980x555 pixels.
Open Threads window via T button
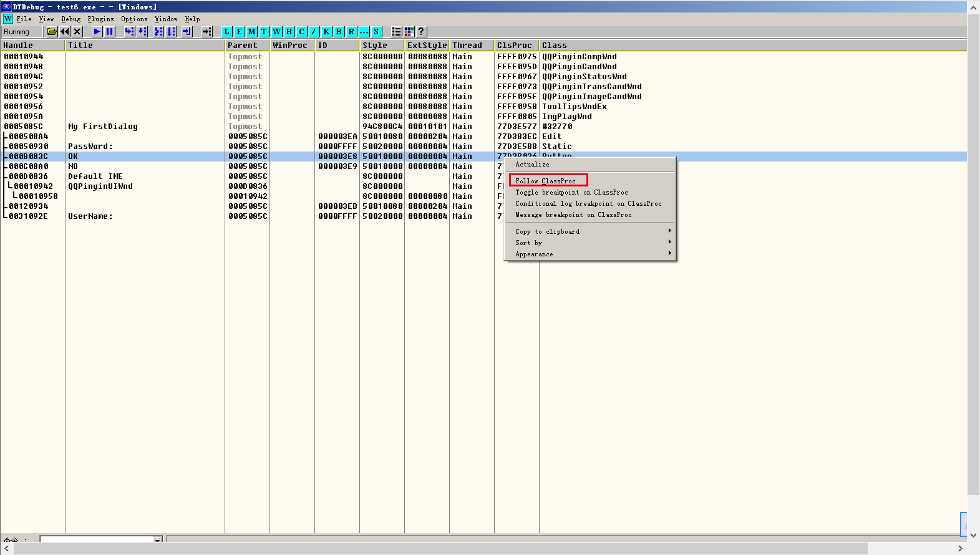pyautogui.click(x=264, y=32)
